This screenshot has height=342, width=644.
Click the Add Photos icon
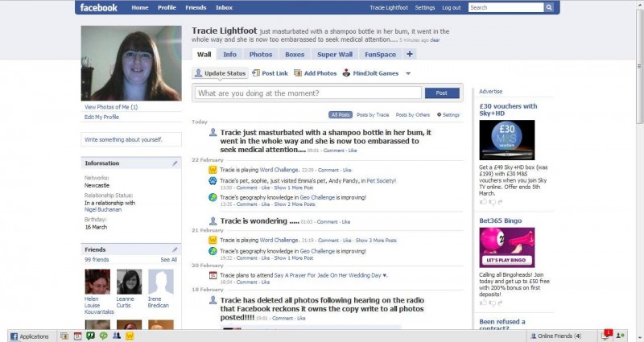click(x=298, y=73)
